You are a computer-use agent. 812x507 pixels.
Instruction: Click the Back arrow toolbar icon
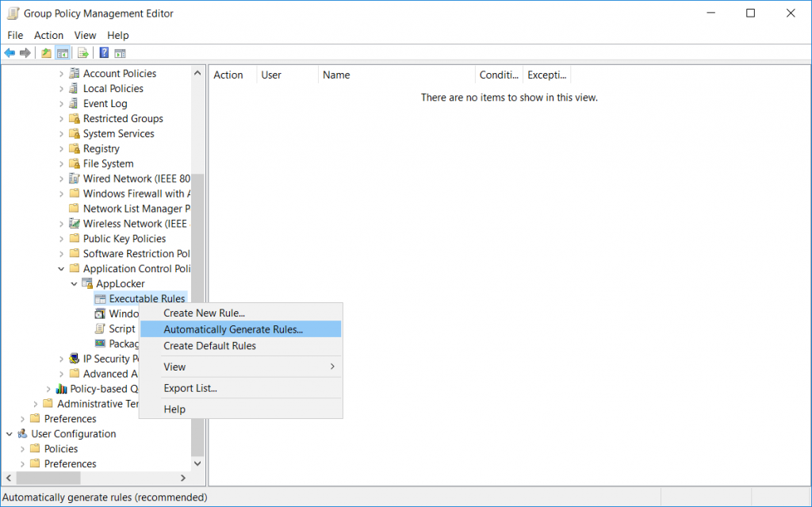pyautogui.click(x=10, y=53)
